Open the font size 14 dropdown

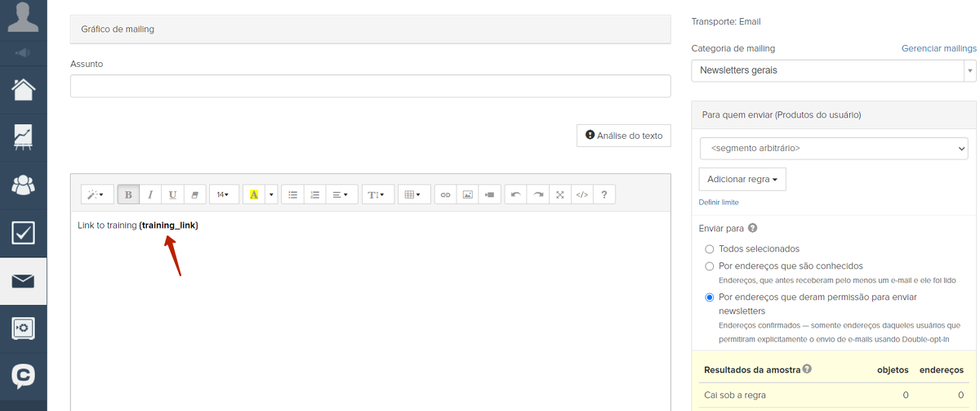click(223, 194)
